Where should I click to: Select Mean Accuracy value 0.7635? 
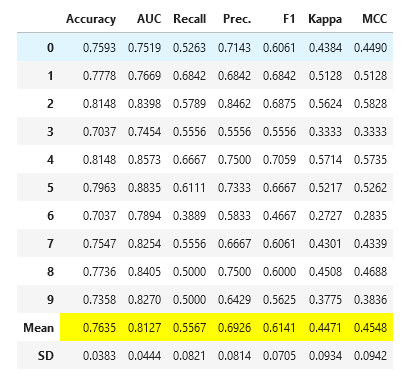tap(99, 328)
